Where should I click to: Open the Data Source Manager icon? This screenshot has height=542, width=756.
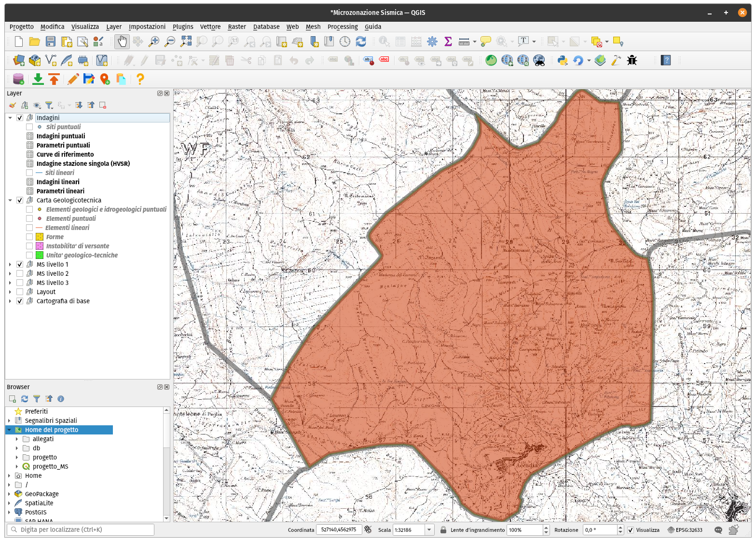[18, 60]
